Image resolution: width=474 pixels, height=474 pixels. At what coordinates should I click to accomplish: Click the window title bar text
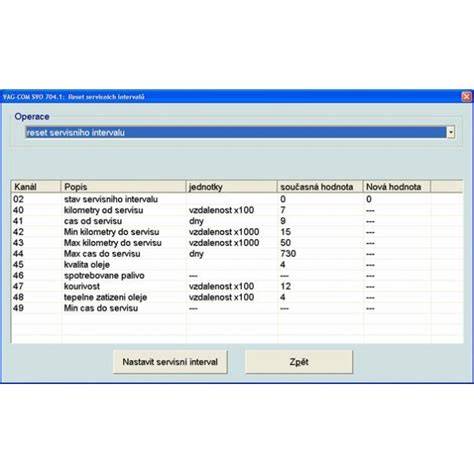pos(74,97)
